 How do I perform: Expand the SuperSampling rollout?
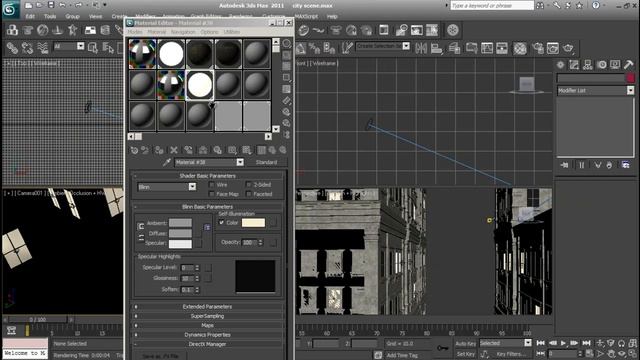click(x=207, y=316)
